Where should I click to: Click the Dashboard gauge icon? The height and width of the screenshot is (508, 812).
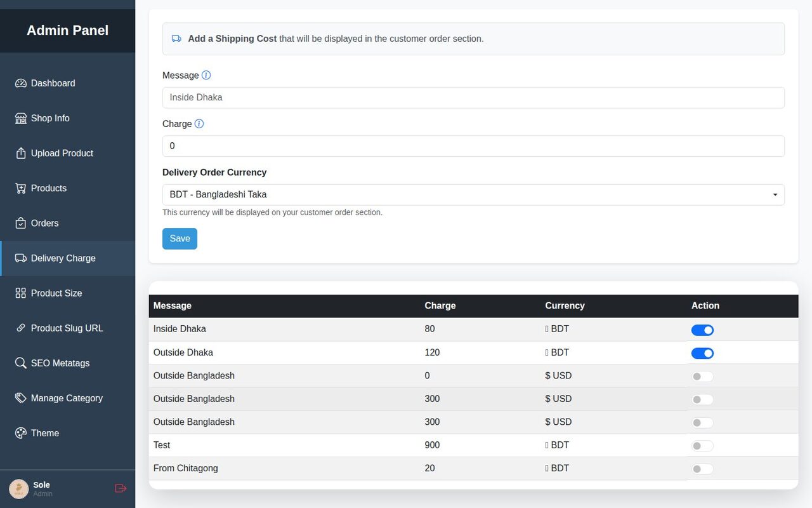click(x=20, y=83)
